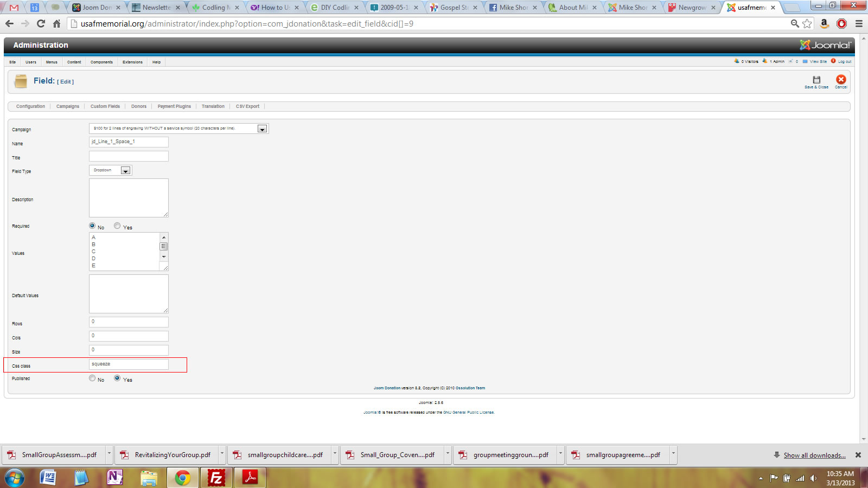Click Show all downloads link
868x488 pixels.
tap(814, 455)
